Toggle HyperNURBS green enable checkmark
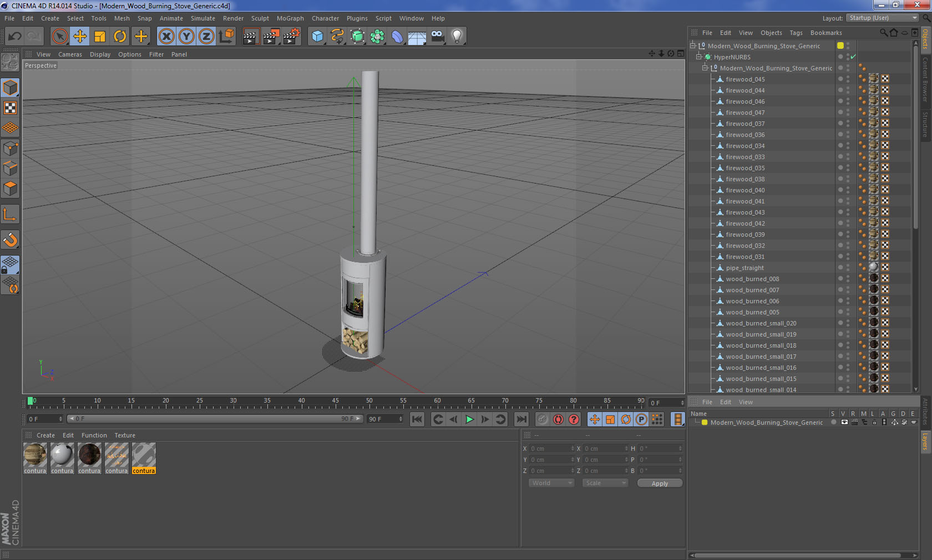 [x=853, y=57]
